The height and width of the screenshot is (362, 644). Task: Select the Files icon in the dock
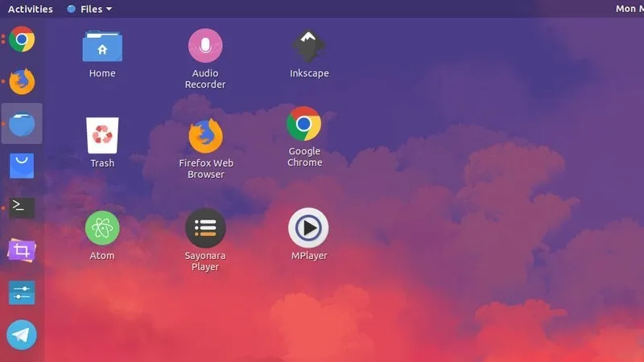tap(22, 124)
